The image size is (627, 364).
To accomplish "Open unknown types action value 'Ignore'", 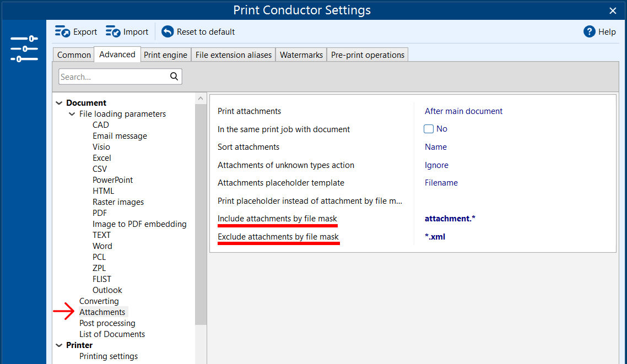I will 436,165.
